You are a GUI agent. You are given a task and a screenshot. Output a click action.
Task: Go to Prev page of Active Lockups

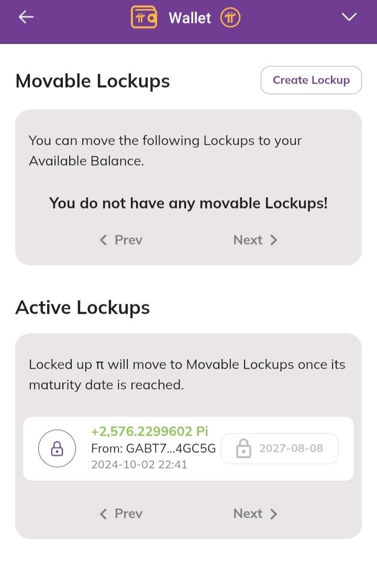(121, 514)
